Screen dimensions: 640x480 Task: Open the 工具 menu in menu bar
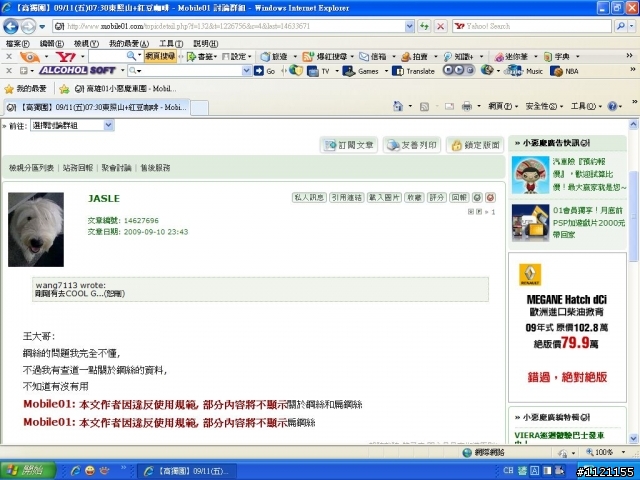(x=171, y=43)
